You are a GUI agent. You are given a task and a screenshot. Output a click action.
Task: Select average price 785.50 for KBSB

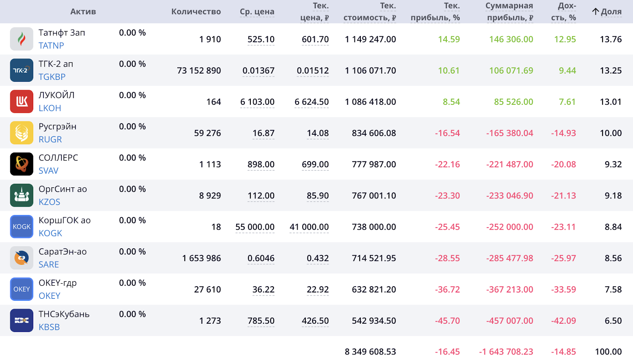pos(261,321)
